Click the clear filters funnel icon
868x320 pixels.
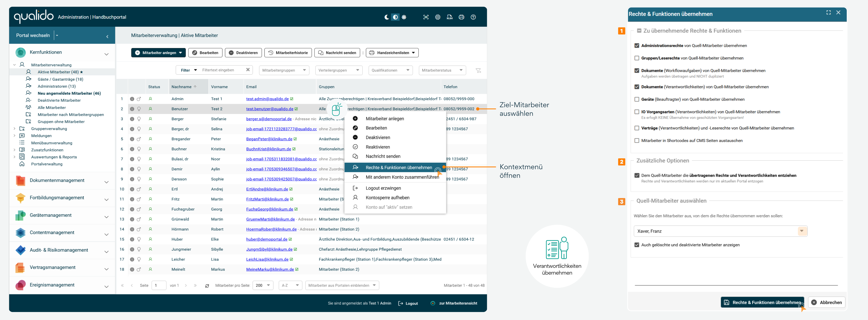tap(478, 70)
